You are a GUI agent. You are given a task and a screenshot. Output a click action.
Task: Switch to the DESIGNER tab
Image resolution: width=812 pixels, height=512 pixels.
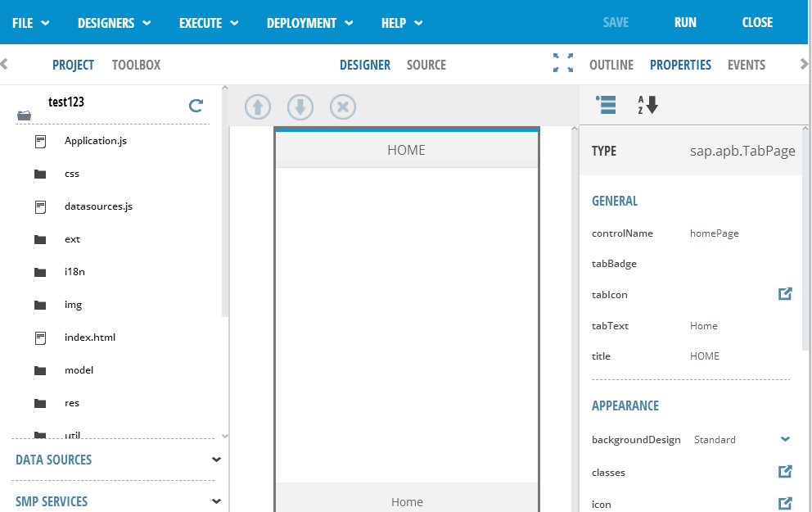coord(365,65)
